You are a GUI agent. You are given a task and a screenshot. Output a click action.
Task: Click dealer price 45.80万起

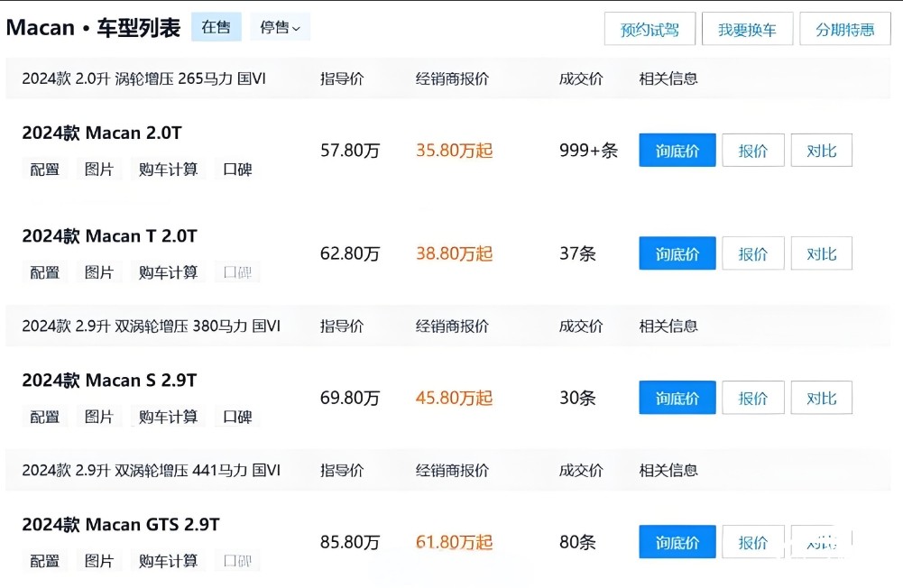click(455, 398)
